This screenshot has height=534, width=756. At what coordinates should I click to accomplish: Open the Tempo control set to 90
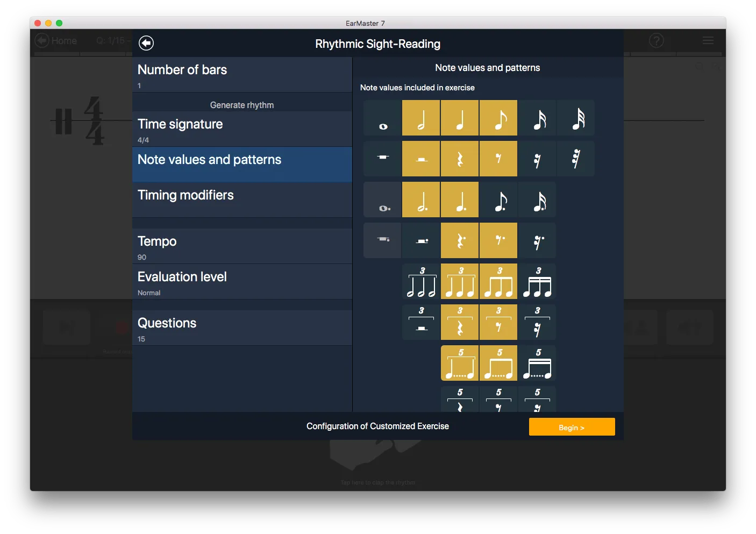[x=242, y=246]
